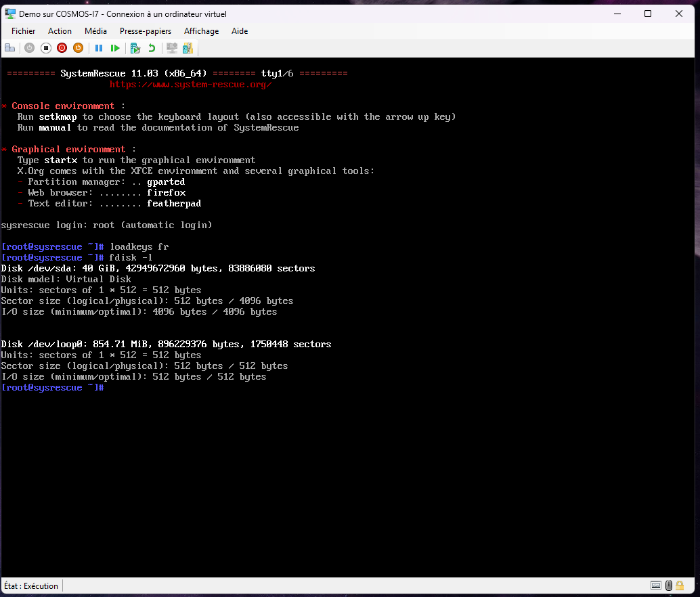Open the Affichage menu
The height and width of the screenshot is (597, 700).
pos(201,31)
